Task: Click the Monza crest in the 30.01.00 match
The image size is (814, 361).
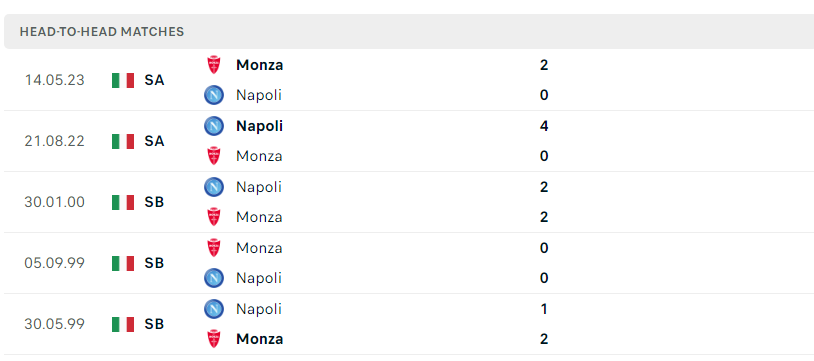Action: 213,217
